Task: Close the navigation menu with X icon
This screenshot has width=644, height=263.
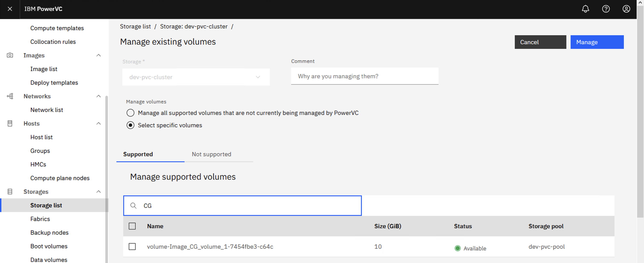Action: coord(10,9)
